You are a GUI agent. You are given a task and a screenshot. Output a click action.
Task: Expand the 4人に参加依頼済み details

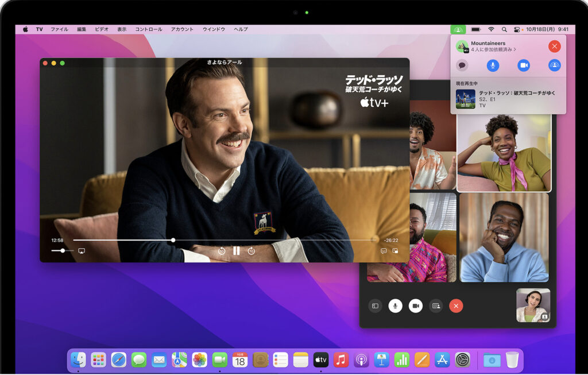pyautogui.click(x=493, y=49)
